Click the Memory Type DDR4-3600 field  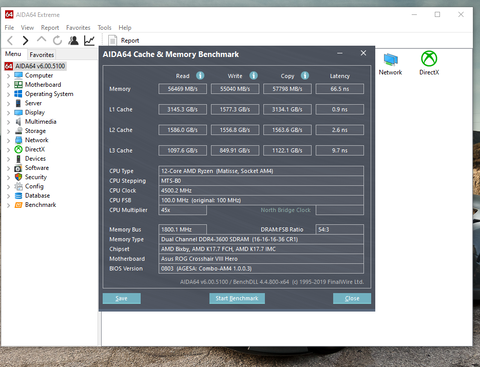click(x=261, y=239)
